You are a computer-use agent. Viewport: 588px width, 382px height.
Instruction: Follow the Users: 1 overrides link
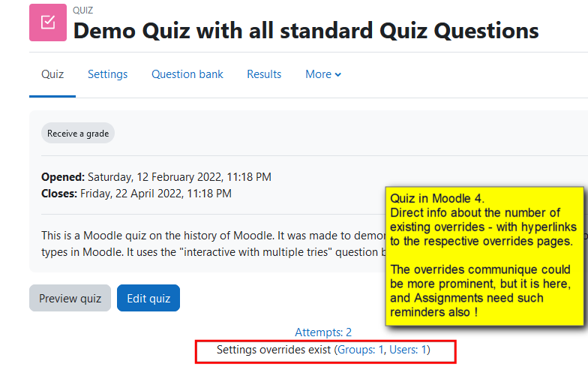[x=408, y=350]
